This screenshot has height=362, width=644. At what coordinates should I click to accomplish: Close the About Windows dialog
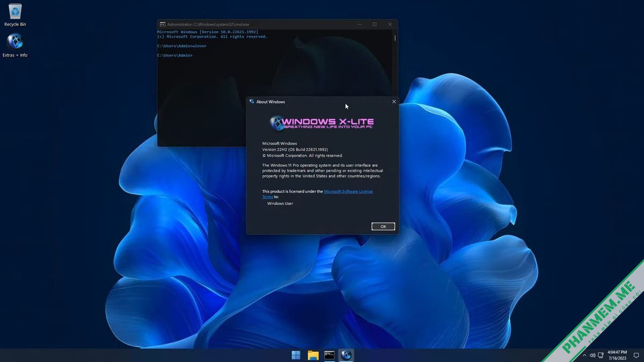(394, 101)
